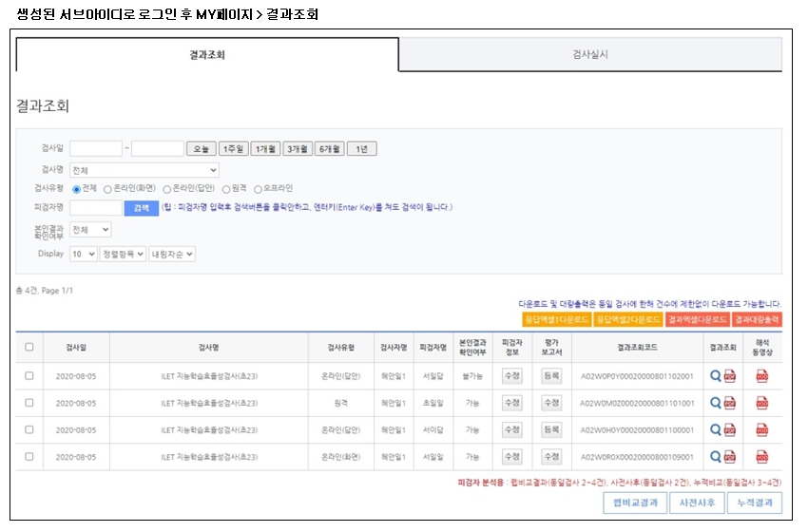Open the VOD interpretation video for 서이답
Image resolution: width=808 pixels, height=532 pixels.
pyautogui.click(x=761, y=429)
